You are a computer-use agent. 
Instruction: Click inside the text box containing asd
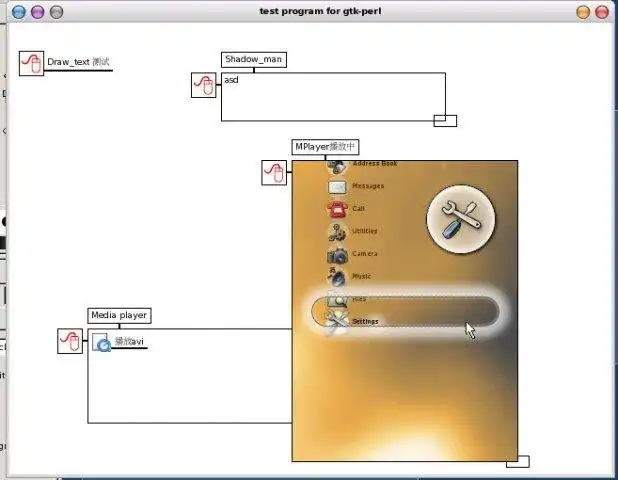(x=333, y=97)
